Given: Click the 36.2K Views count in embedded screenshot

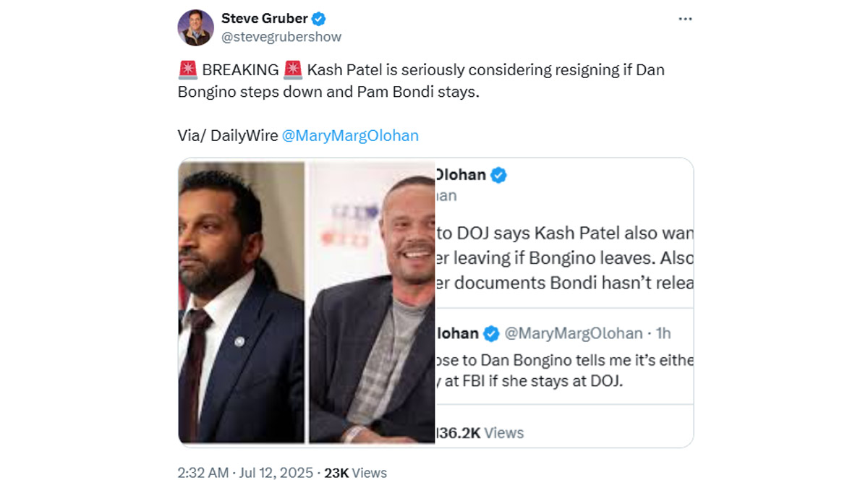Looking at the screenshot, I should click(x=479, y=432).
